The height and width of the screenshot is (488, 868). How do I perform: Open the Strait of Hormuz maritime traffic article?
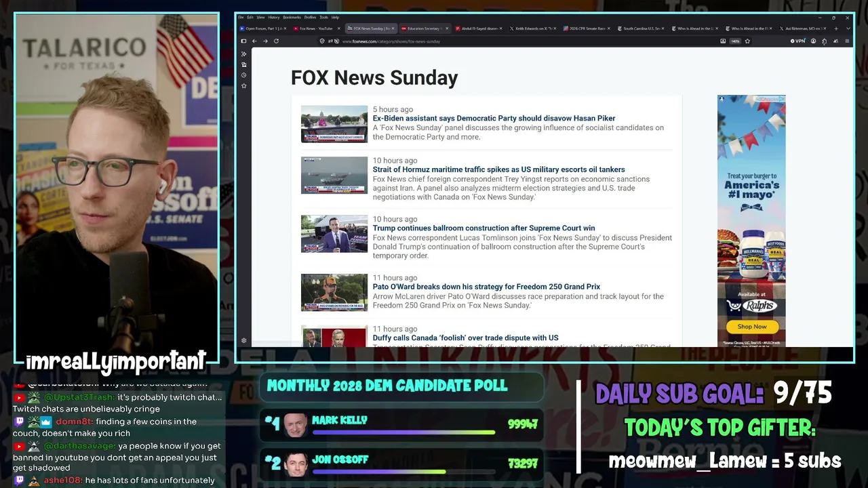498,169
